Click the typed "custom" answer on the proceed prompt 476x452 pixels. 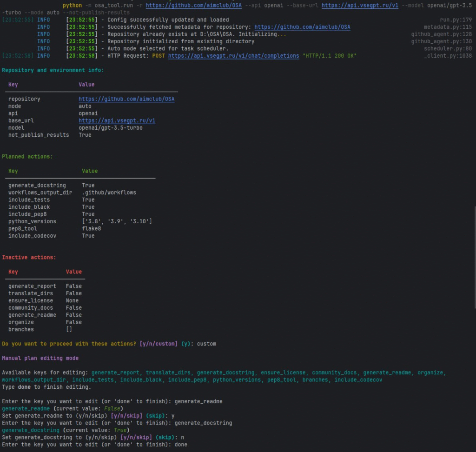206,344
